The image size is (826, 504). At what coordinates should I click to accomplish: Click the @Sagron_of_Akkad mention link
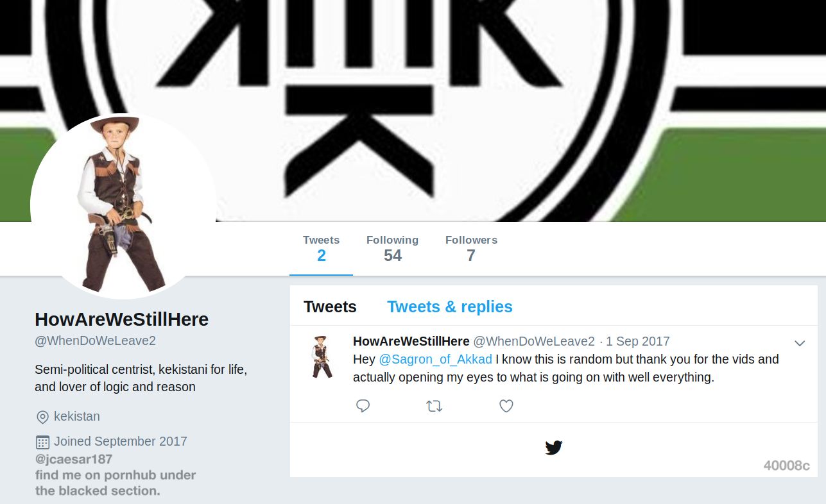(x=435, y=359)
